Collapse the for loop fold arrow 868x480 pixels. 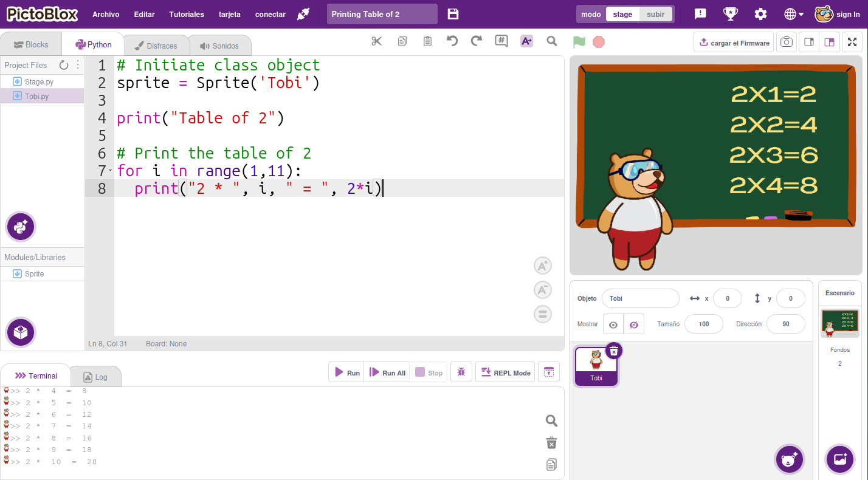110,171
